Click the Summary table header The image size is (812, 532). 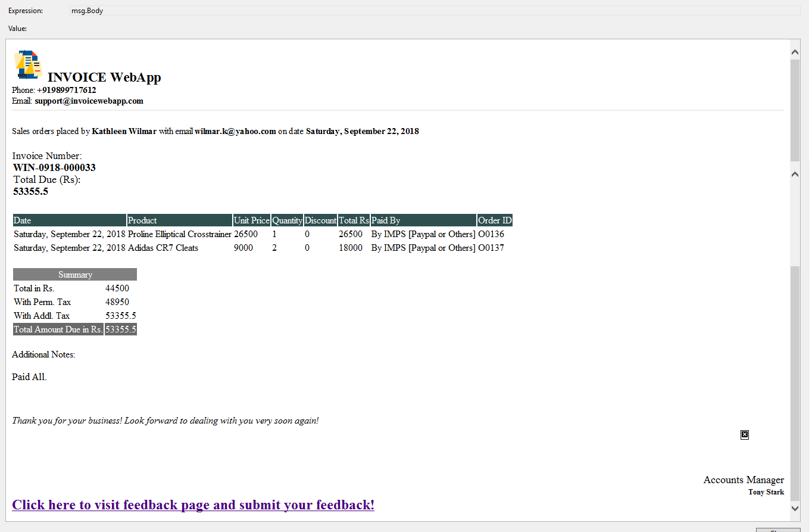click(75, 275)
